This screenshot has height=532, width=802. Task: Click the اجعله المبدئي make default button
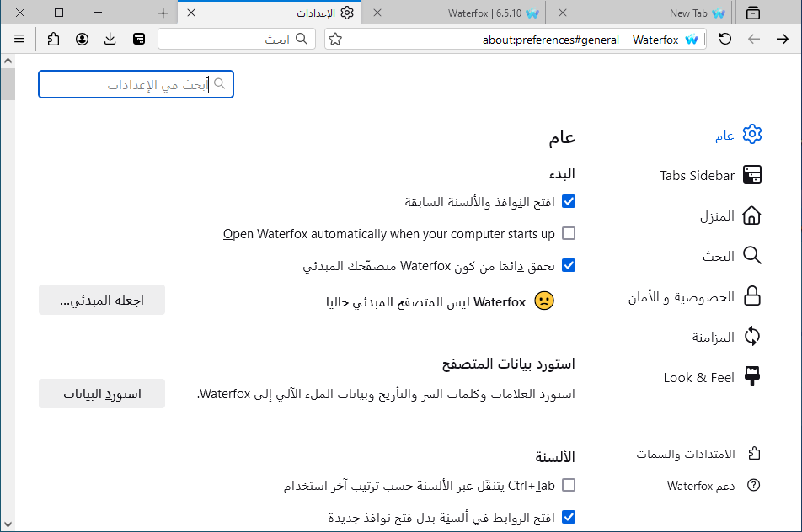102,300
